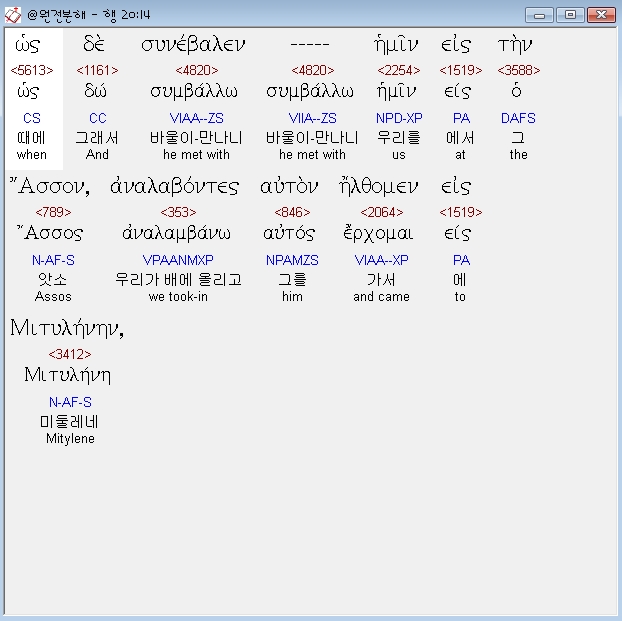Click the parsing code DAFS
Screen dimensions: 622x621
pos(518,118)
